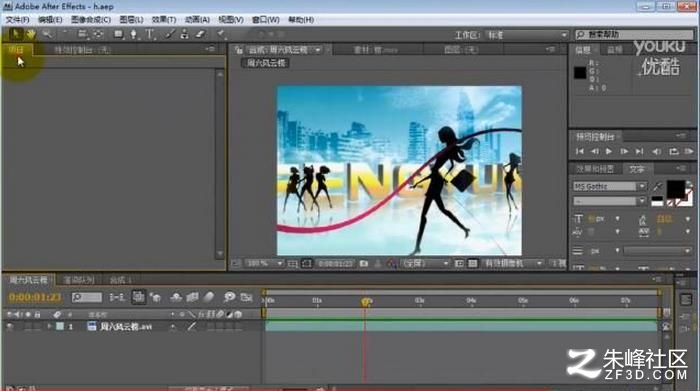Switch to the render queue tab
The width and height of the screenshot is (700, 391).
pyautogui.click(x=79, y=281)
